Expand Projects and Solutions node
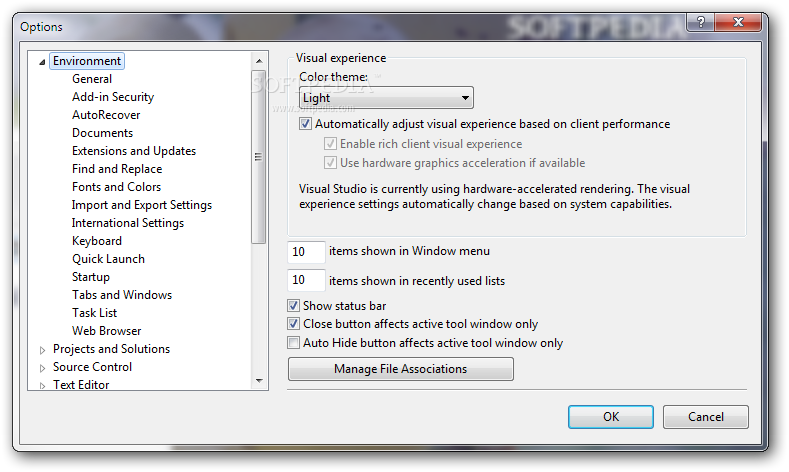 click(x=42, y=350)
